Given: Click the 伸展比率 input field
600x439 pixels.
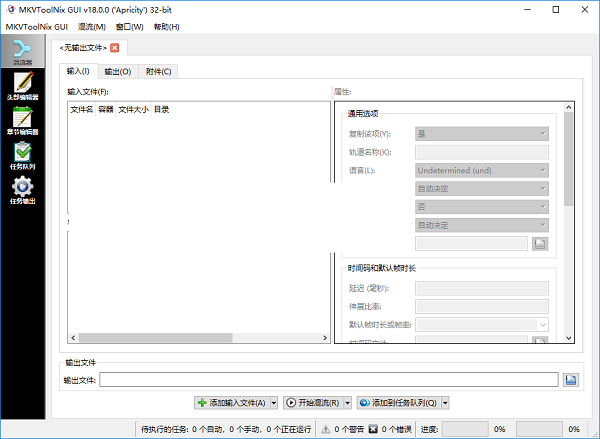Looking at the screenshot, I should (x=482, y=307).
